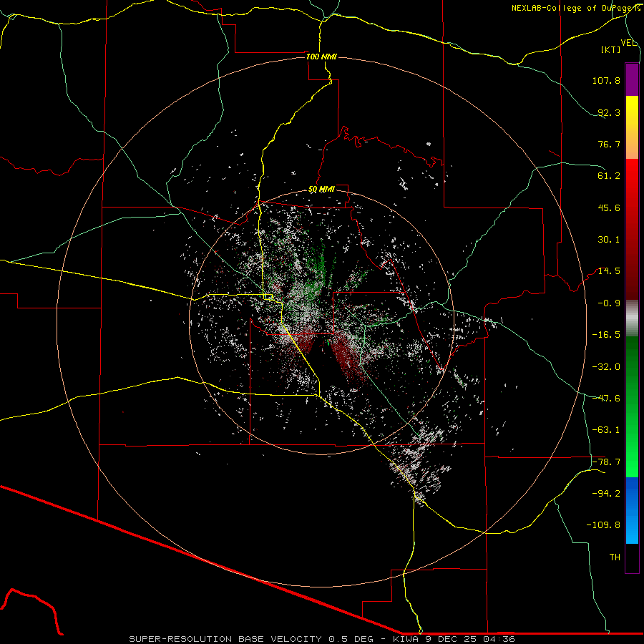Click the 50 NMI range ring label
644x644 pixels.
point(321,190)
